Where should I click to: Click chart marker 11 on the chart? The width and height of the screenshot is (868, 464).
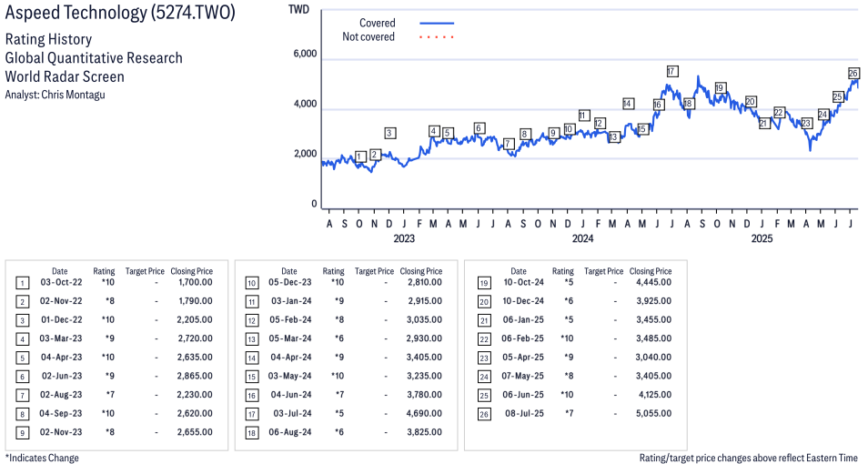pos(583,116)
